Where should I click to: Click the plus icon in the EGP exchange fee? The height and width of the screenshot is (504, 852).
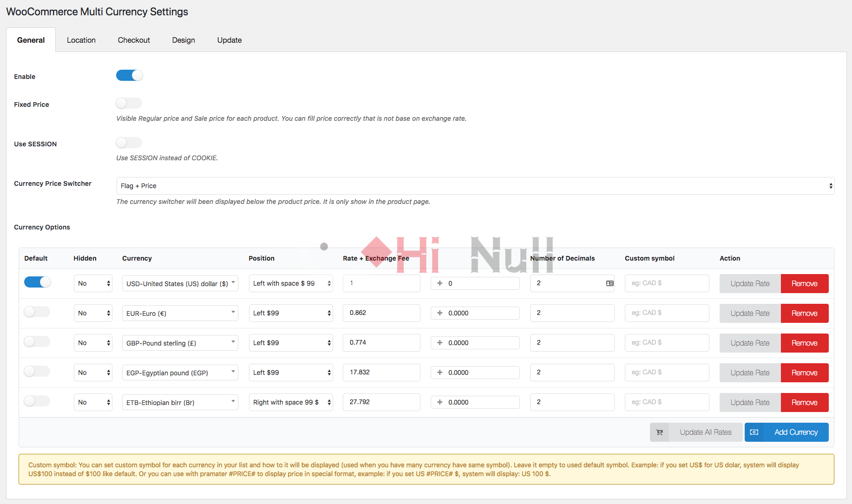coord(439,373)
